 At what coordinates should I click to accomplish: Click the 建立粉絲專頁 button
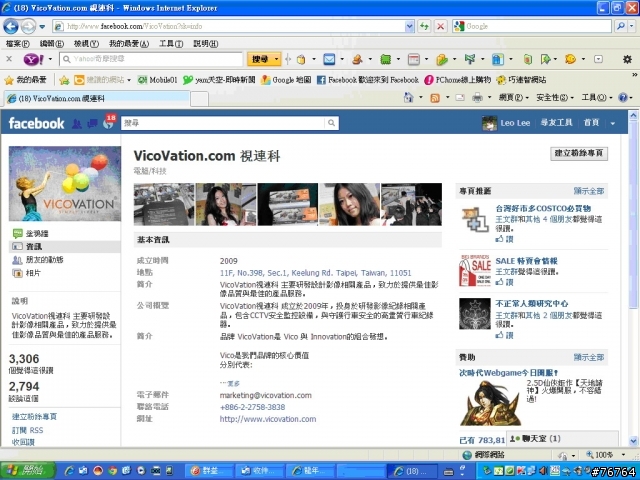(579, 153)
